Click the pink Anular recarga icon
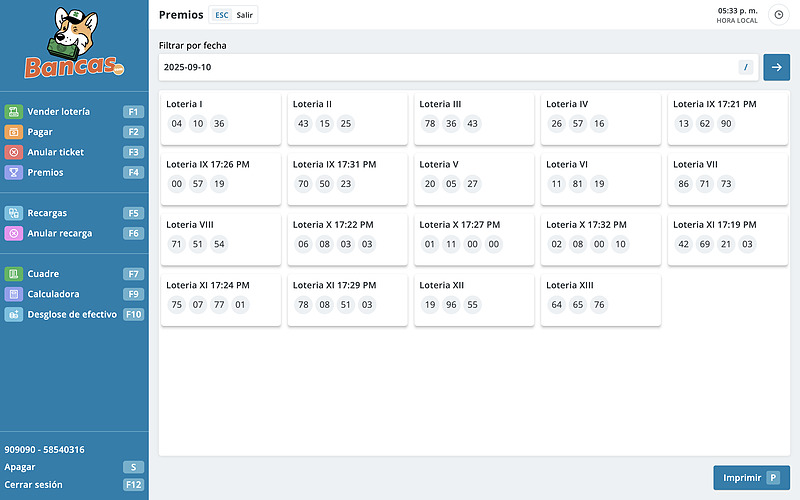800x500 pixels. tap(14, 233)
